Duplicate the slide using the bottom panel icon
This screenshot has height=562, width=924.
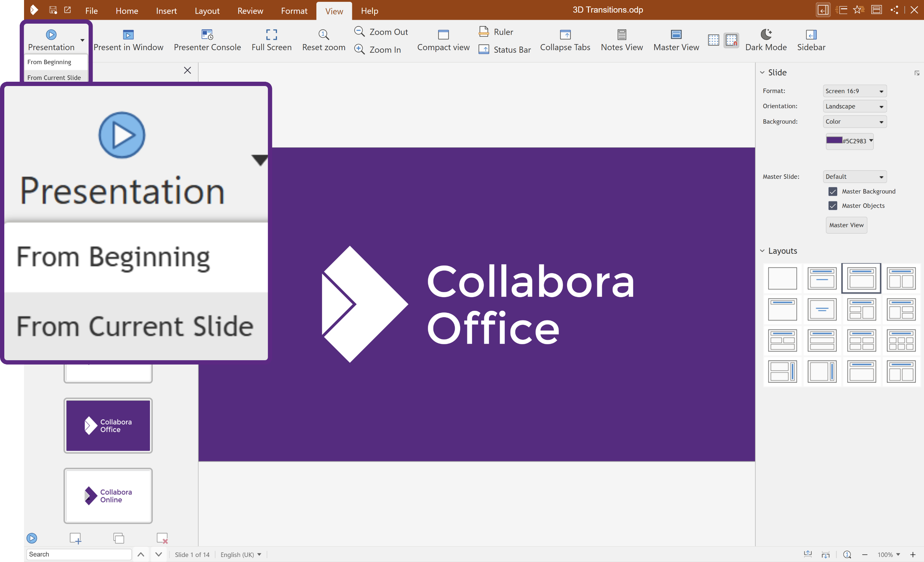coord(118,538)
